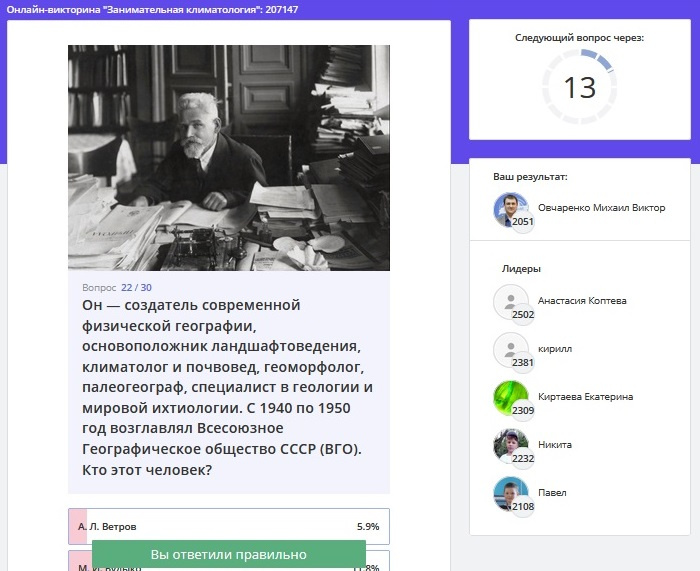
Task: Click the scientist photograph in the question
Action: pos(228,157)
